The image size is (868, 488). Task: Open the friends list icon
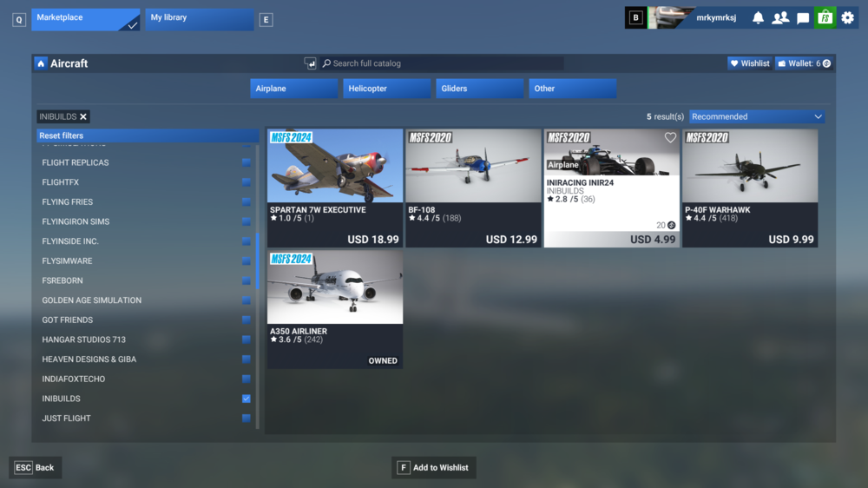[x=780, y=17]
